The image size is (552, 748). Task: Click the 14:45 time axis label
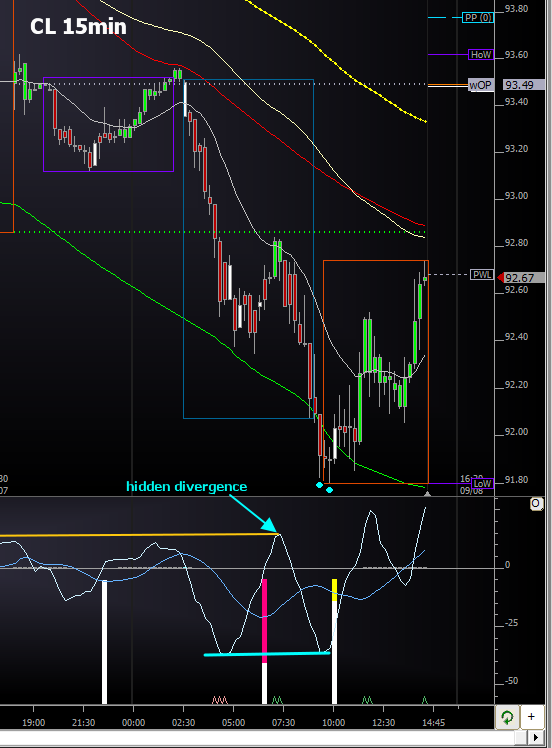click(x=433, y=723)
